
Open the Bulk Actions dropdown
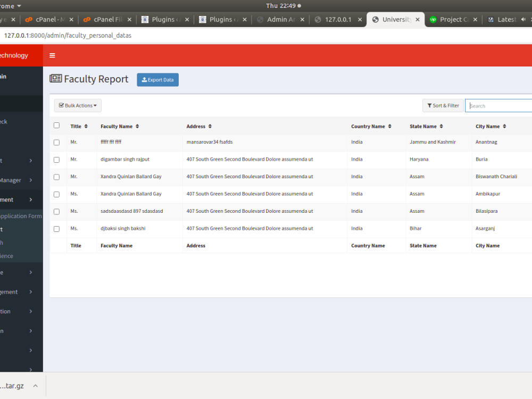tap(77, 105)
